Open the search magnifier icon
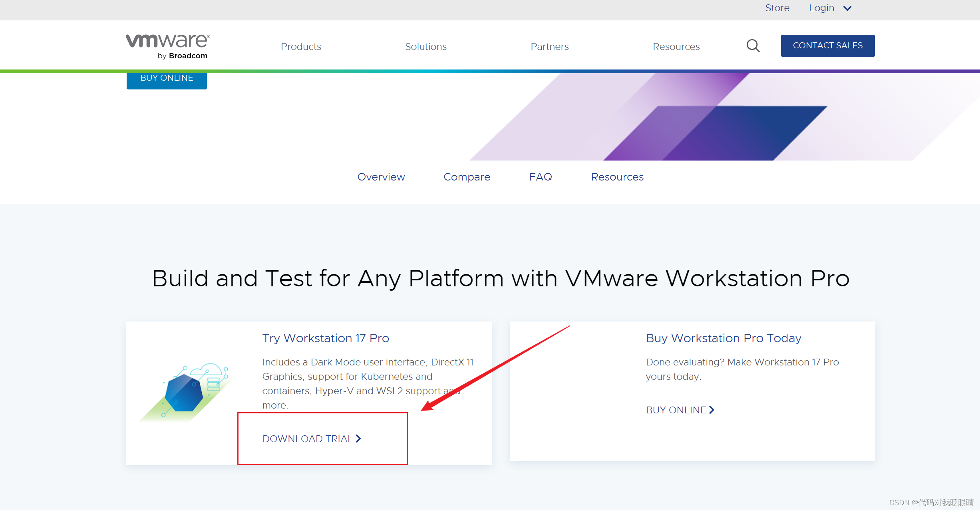The image size is (980, 510). pyautogui.click(x=753, y=46)
